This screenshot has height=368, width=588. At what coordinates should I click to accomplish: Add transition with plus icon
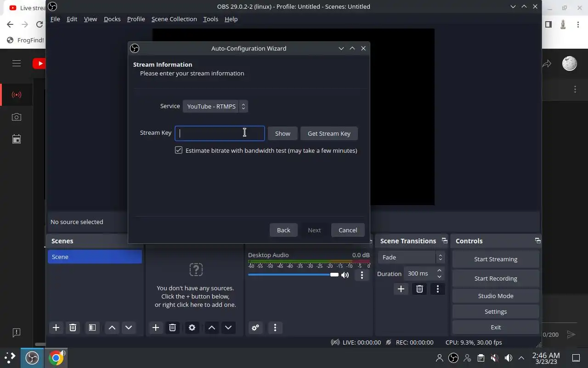pyautogui.click(x=401, y=289)
